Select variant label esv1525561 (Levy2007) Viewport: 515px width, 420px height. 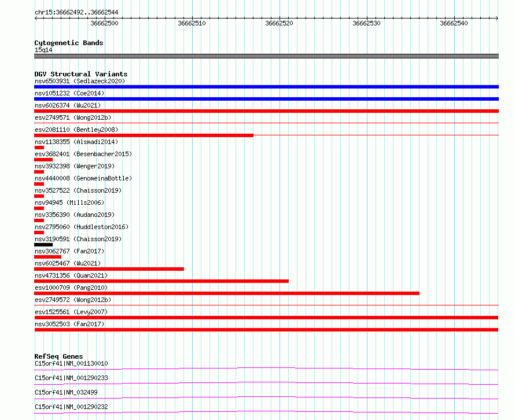click(x=71, y=312)
